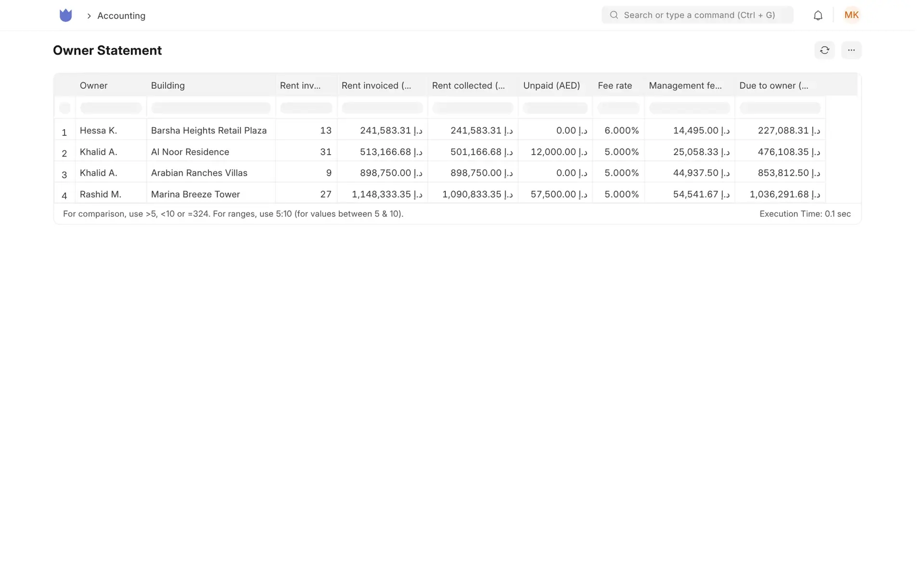Click the 1,036,291.68 due to owner cell
Viewport: 924px width, 578px height.
tap(780, 194)
